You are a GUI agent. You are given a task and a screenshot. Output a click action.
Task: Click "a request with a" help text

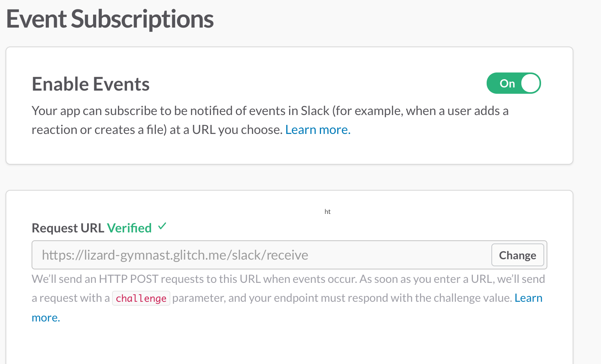click(x=71, y=298)
